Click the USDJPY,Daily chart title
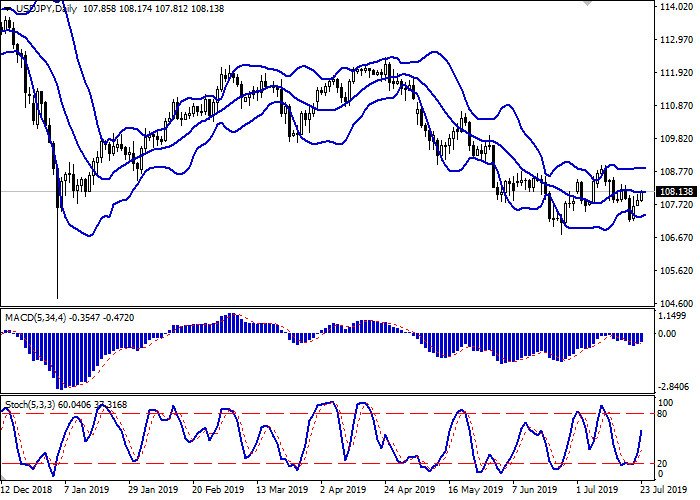This screenshot has width=700, height=500. point(44,9)
